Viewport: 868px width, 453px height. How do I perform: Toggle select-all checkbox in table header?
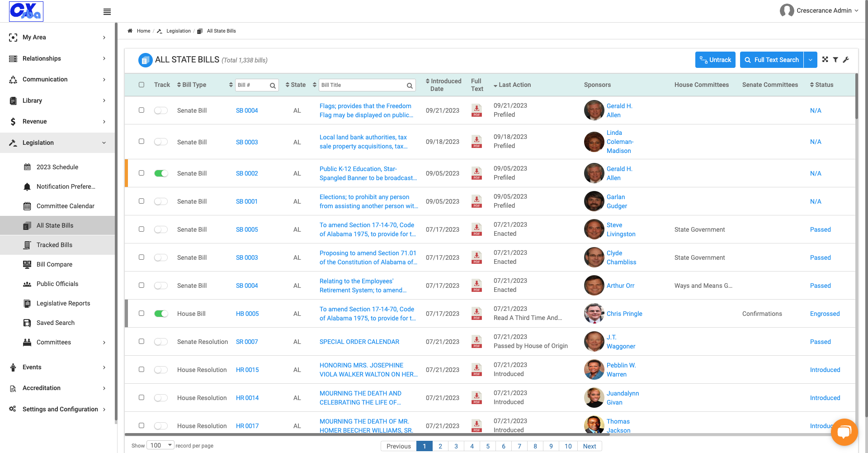tap(142, 85)
